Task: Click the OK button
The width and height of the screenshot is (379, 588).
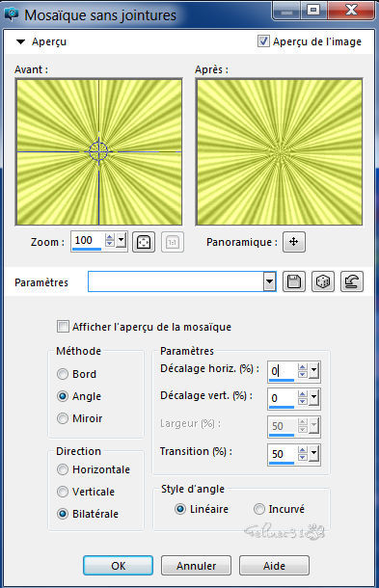Action: point(119,566)
